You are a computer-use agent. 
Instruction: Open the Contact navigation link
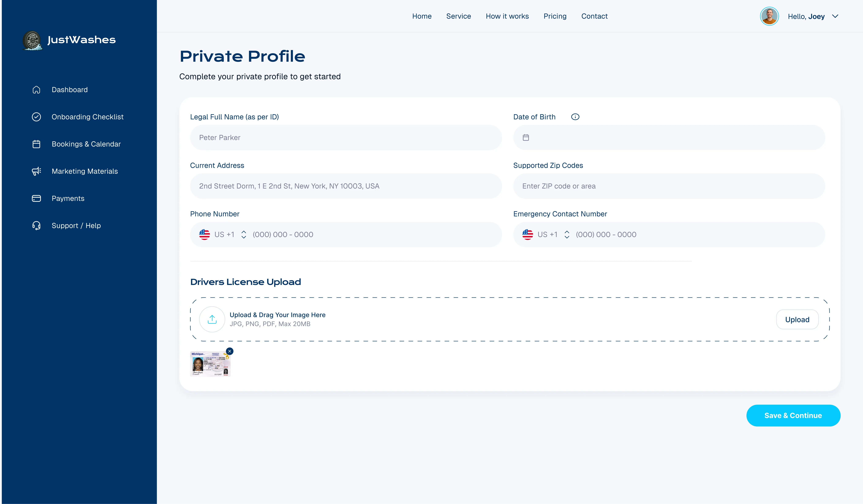(x=595, y=16)
